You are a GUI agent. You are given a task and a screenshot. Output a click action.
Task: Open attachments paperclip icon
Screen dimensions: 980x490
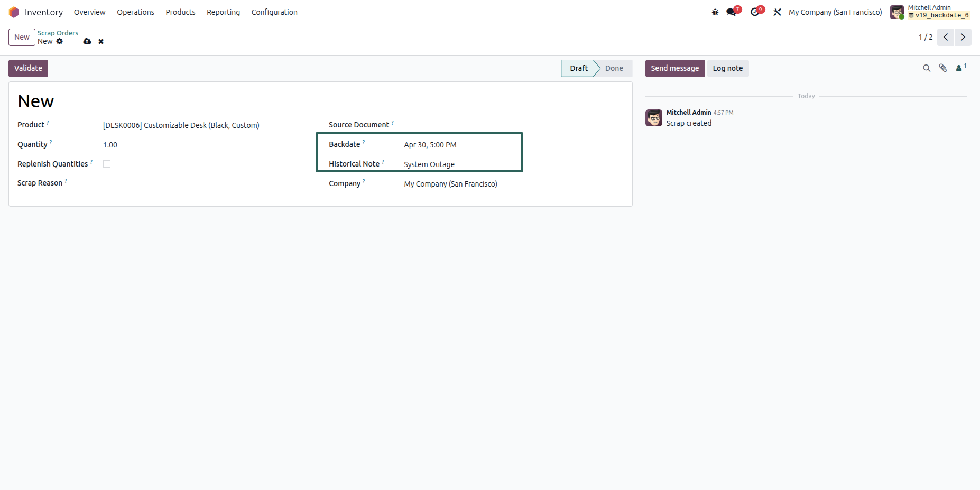(943, 68)
